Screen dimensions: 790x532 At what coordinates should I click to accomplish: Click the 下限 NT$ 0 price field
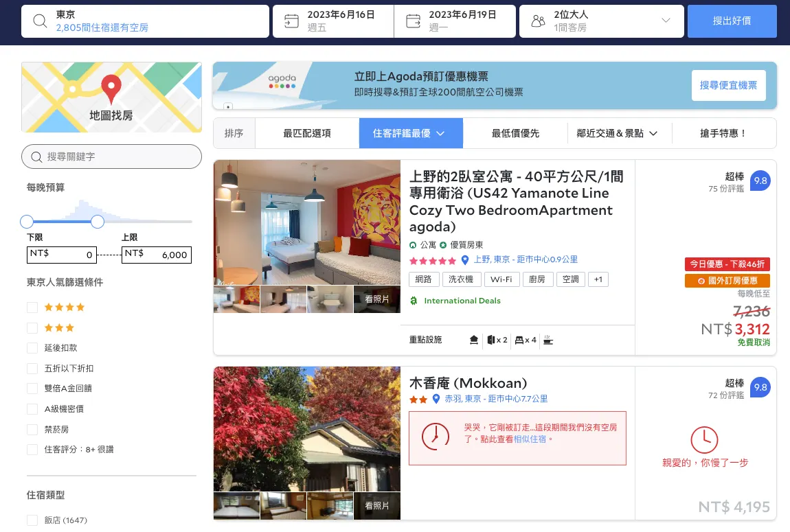pos(61,255)
